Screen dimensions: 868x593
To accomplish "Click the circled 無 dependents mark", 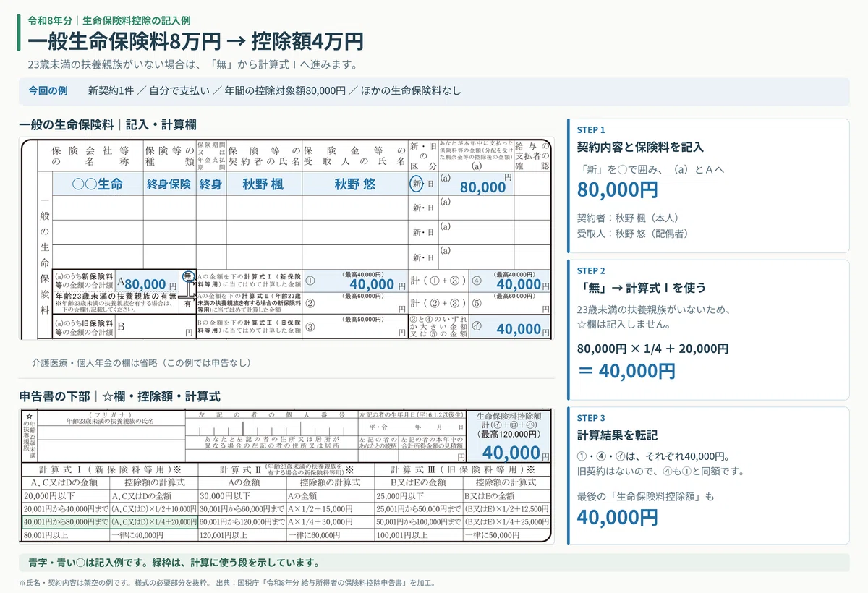I will coord(188,277).
